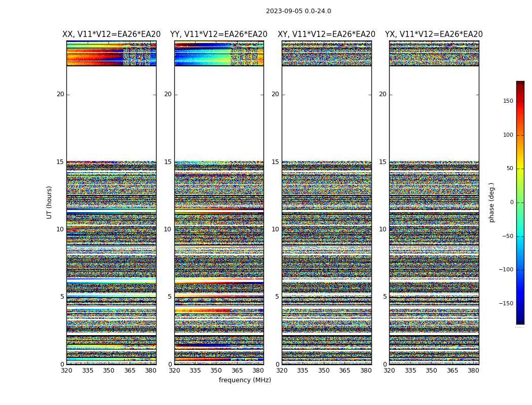This screenshot has width=532, height=405.
Task: Click the 335 MHz tick under YY panel
Action: [195, 371]
